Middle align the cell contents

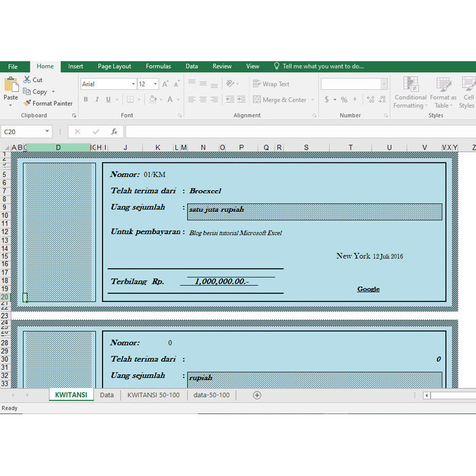coord(203,83)
